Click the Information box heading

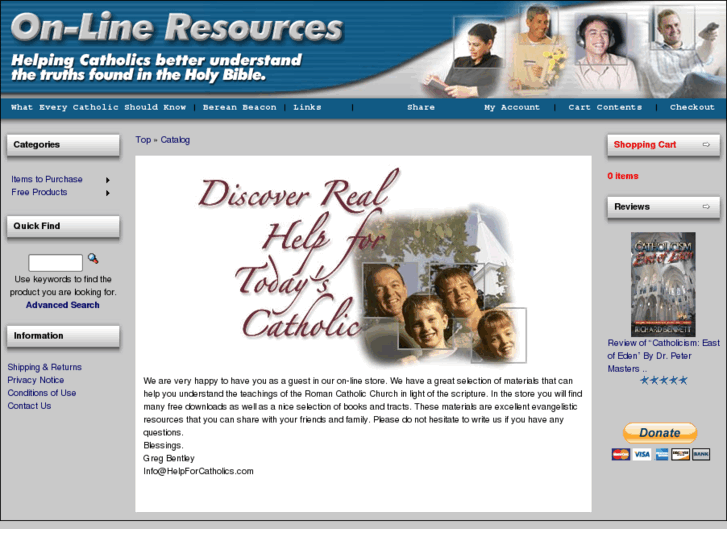tap(38, 335)
